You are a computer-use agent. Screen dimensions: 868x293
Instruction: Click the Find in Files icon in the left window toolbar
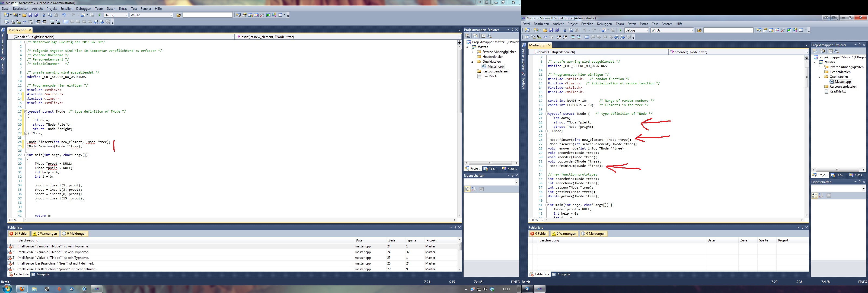[178, 15]
